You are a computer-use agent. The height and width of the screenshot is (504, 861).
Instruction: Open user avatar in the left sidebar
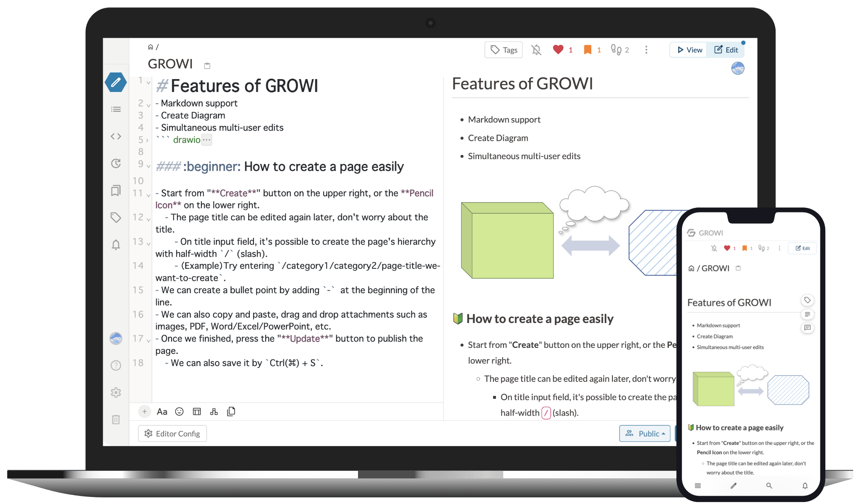(116, 338)
